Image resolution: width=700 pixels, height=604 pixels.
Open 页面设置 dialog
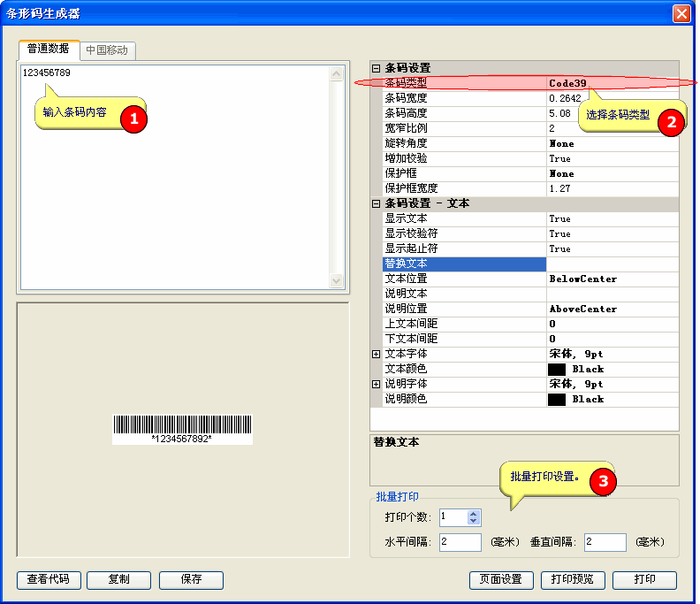click(501, 580)
